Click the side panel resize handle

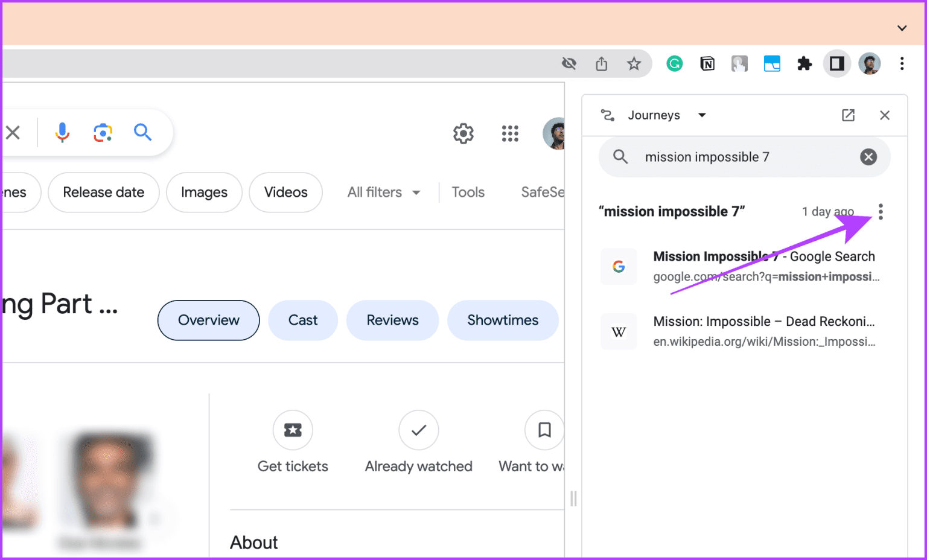573,498
